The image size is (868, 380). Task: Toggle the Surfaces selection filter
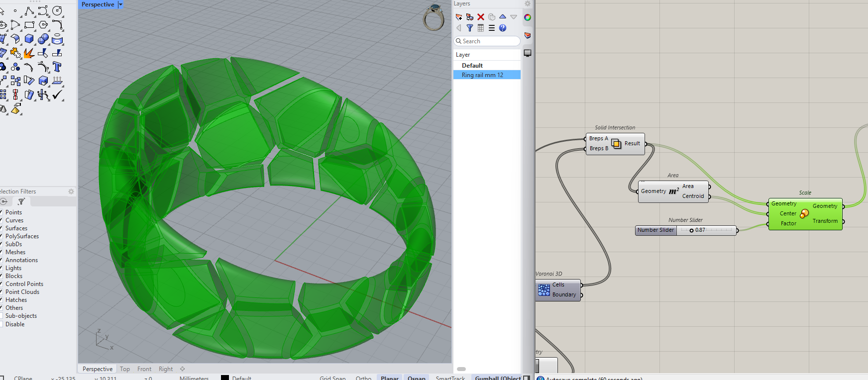tap(16, 228)
